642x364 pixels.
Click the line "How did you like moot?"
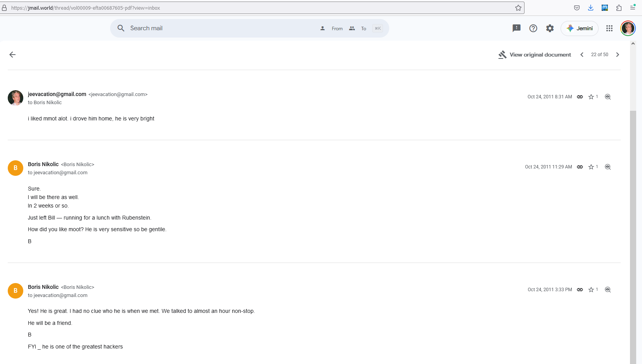point(97,229)
